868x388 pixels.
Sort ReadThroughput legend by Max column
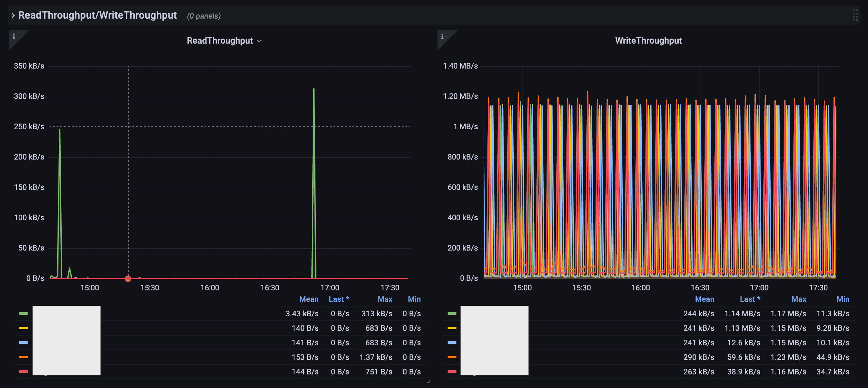(384, 299)
